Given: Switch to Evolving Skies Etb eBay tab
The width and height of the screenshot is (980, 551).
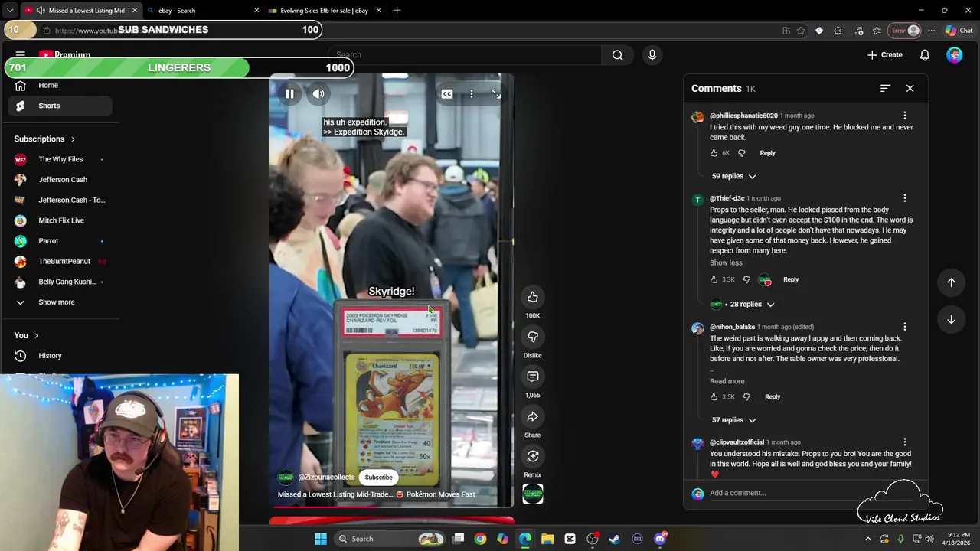Looking at the screenshot, I should [x=325, y=11].
